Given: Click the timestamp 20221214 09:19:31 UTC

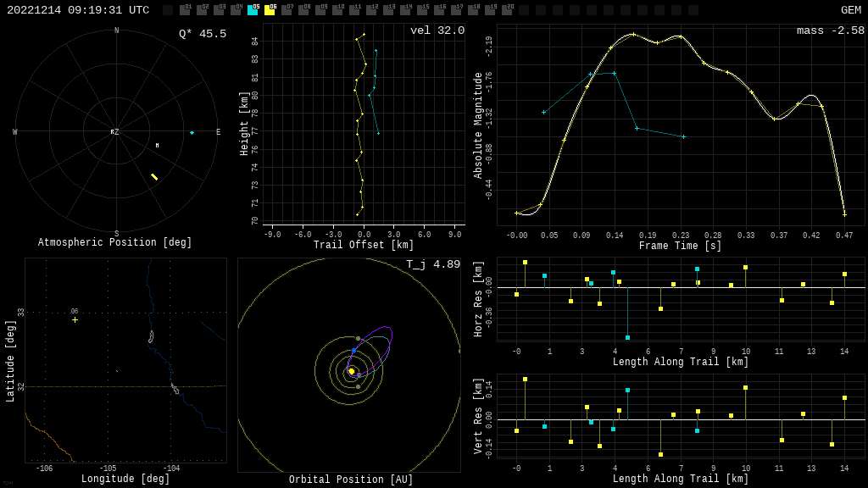Looking at the screenshot, I should coord(78,10).
